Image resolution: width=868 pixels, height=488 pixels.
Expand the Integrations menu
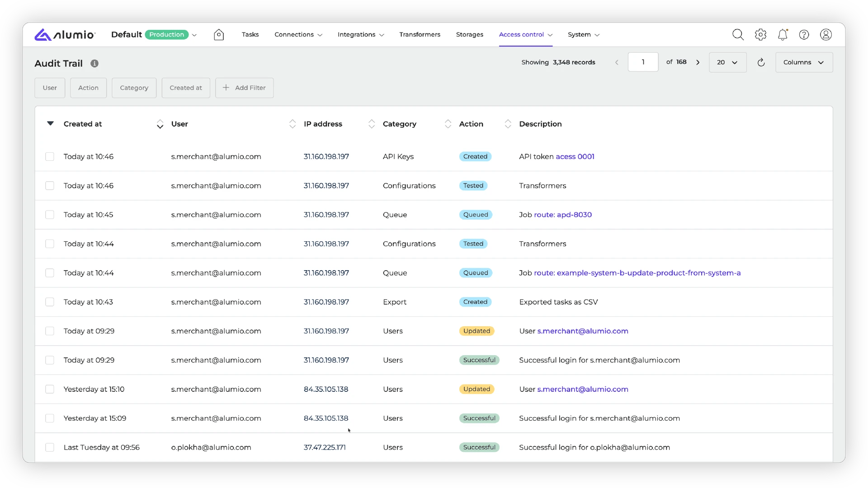(361, 35)
